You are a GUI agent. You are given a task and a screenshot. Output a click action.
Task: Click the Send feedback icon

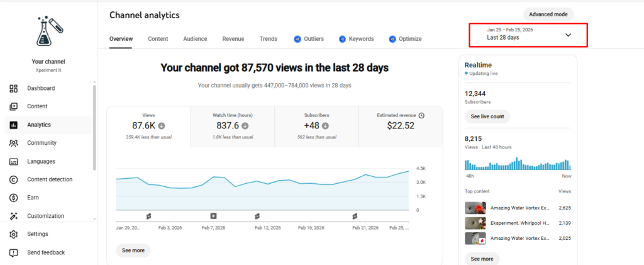coord(13,252)
